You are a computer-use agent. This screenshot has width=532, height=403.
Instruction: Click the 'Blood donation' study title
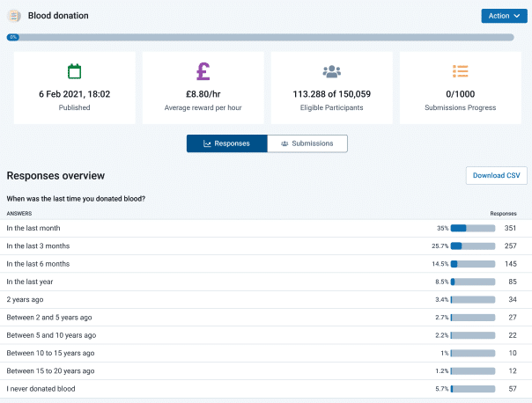point(58,16)
